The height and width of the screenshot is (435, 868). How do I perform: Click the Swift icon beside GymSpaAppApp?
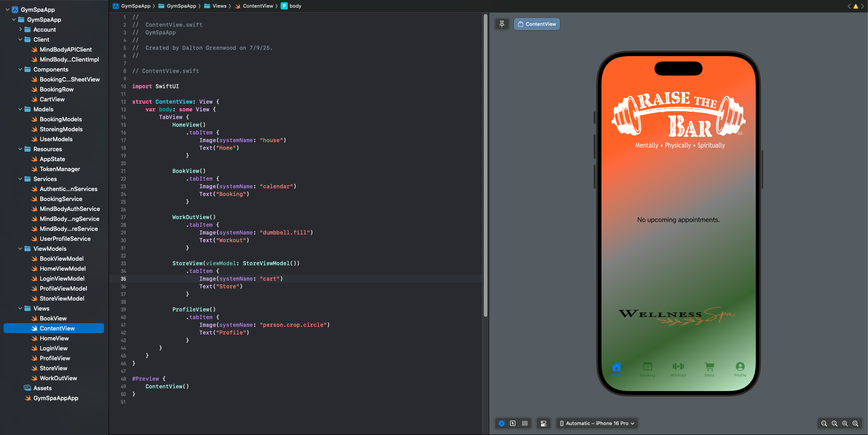click(x=28, y=398)
